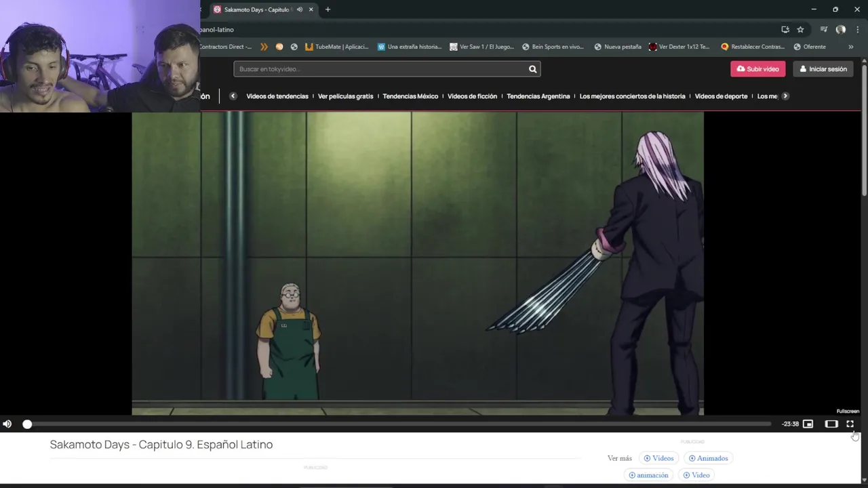Image resolution: width=868 pixels, height=488 pixels.
Task: Restore down the Chrome window
Action: [x=835, y=9]
